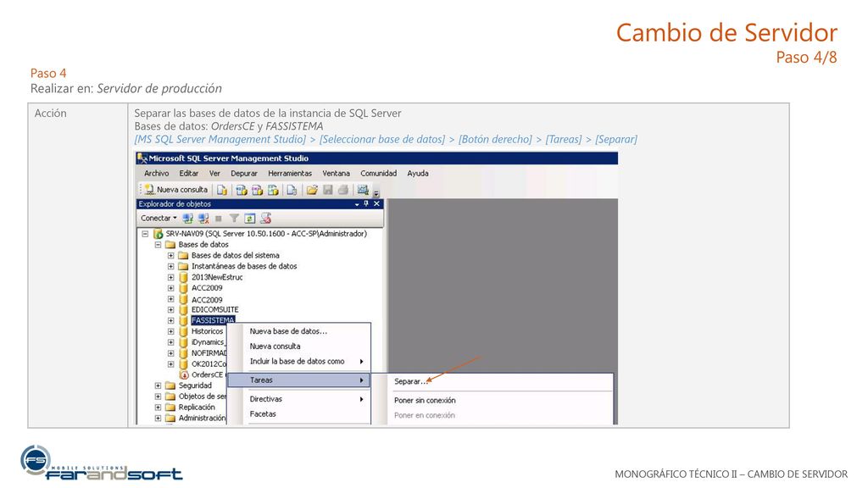This screenshot has width=868, height=488.
Task: Expand the 2013NewEstruc database
Action: (170, 277)
